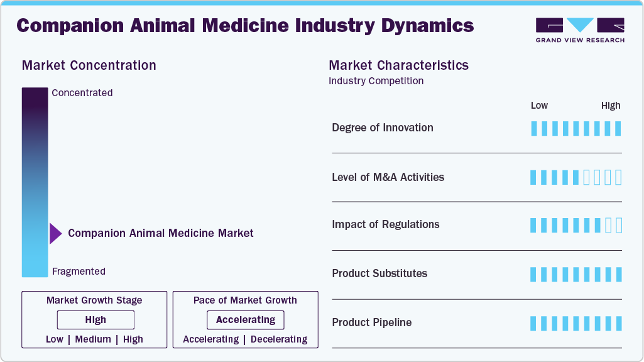The height and width of the screenshot is (362, 644).
Task: Click the Fragmented label at bottom of scale
Action: 79,271
